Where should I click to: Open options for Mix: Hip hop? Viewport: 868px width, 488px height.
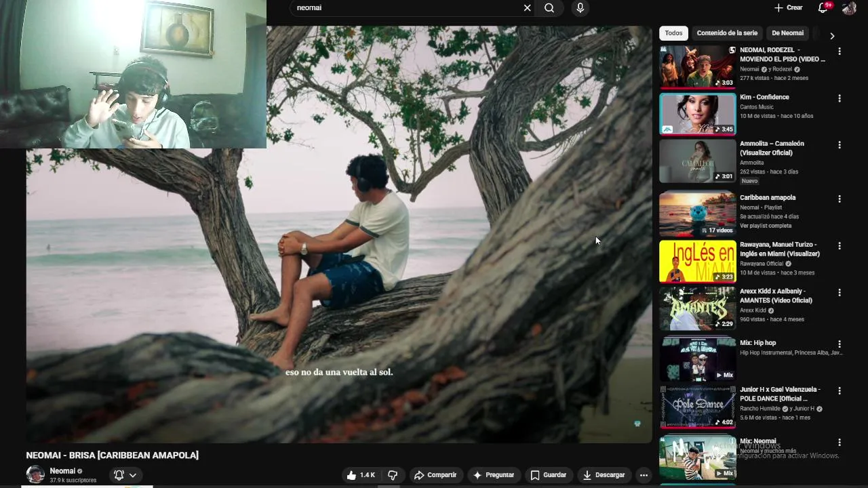click(x=840, y=344)
